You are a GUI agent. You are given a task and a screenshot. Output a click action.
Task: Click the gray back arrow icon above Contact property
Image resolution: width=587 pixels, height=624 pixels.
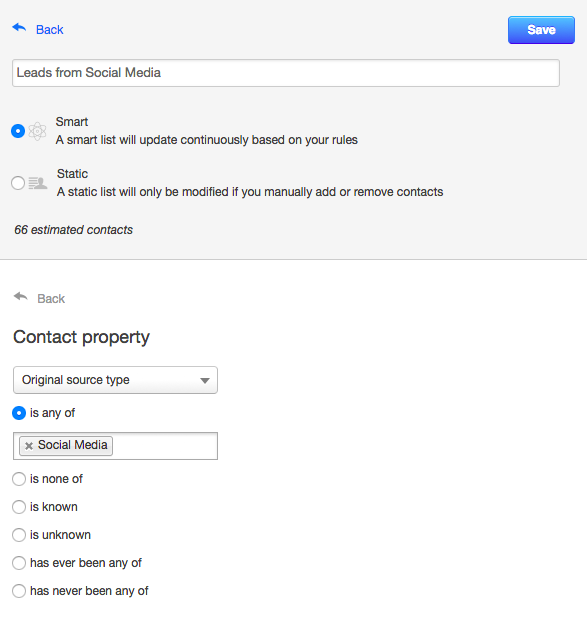pos(21,296)
